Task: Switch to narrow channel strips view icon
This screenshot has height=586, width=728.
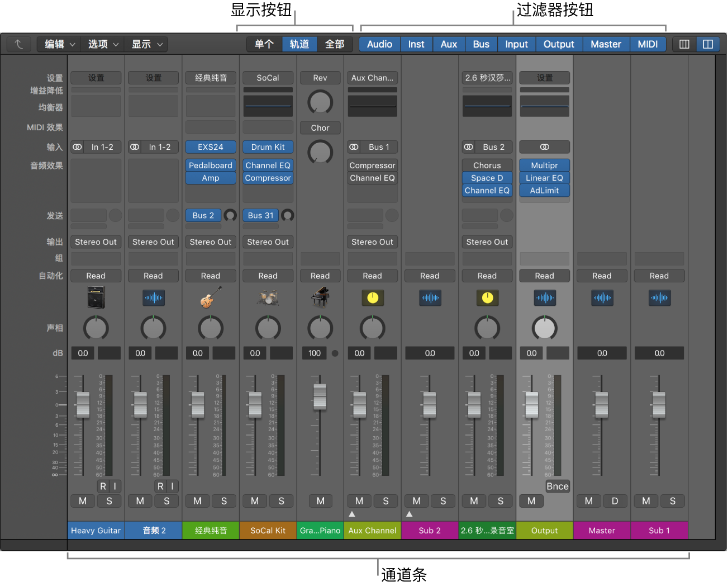Action: coord(684,44)
